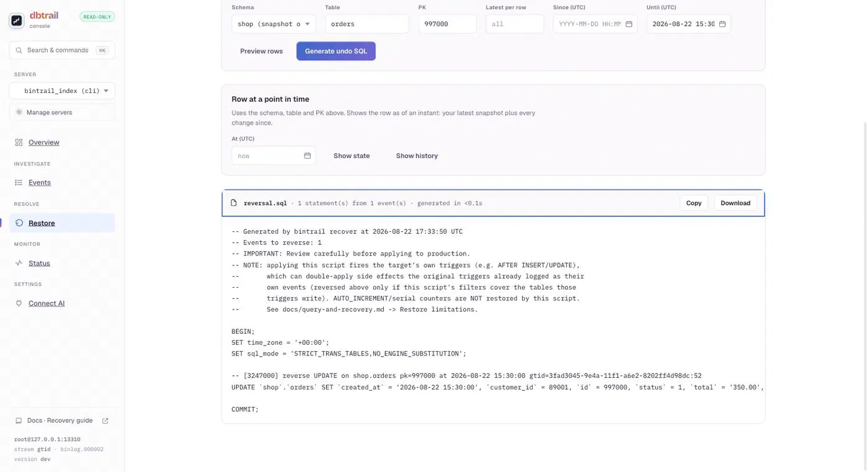868x472 pixels.
Task: Click the reversal.sql file icon
Action: (234, 203)
